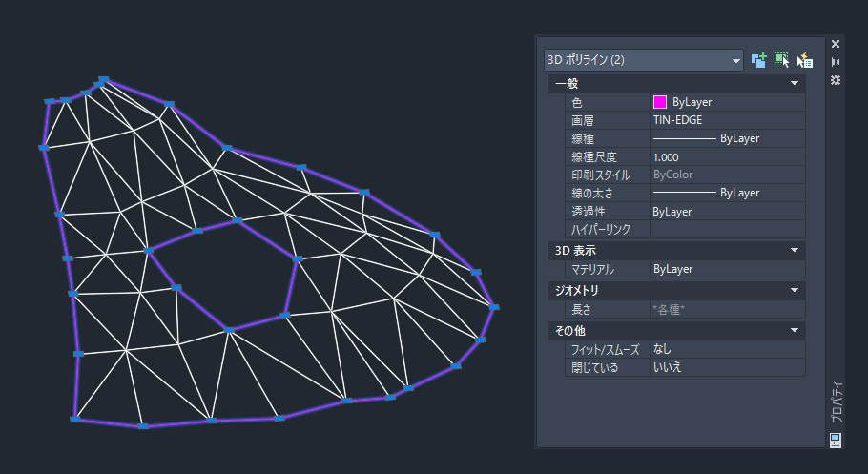The image size is (868, 474).
Task: Click the vertical プロパティ palette title
Action: click(836, 402)
